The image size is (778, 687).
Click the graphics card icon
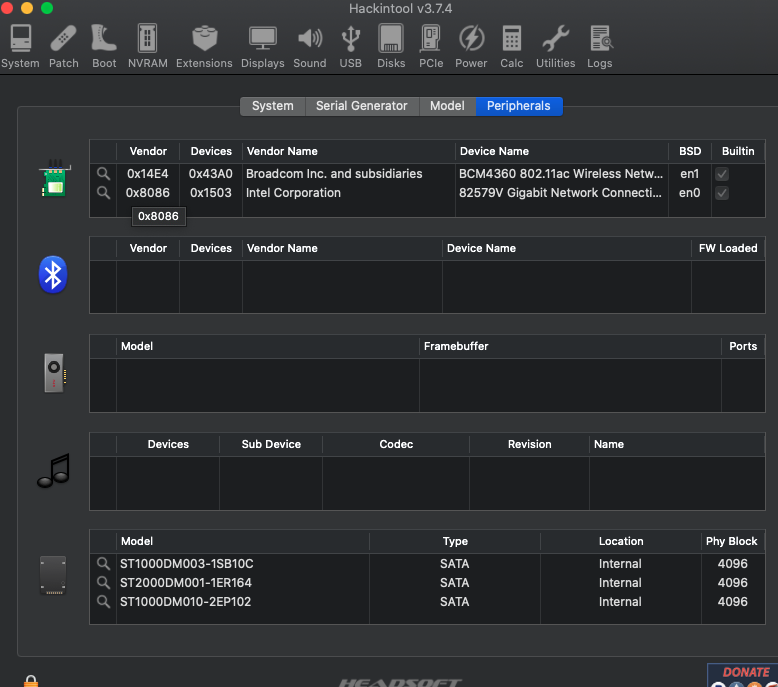tap(55, 373)
